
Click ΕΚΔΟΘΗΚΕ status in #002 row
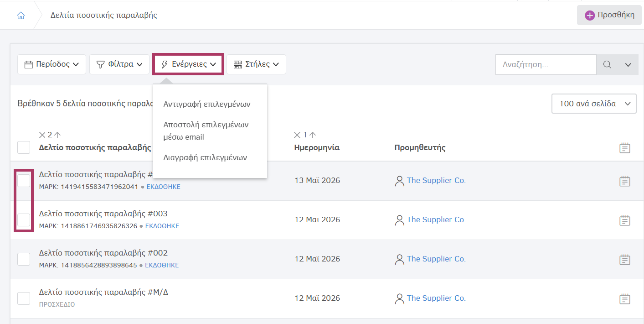point(162,265)
